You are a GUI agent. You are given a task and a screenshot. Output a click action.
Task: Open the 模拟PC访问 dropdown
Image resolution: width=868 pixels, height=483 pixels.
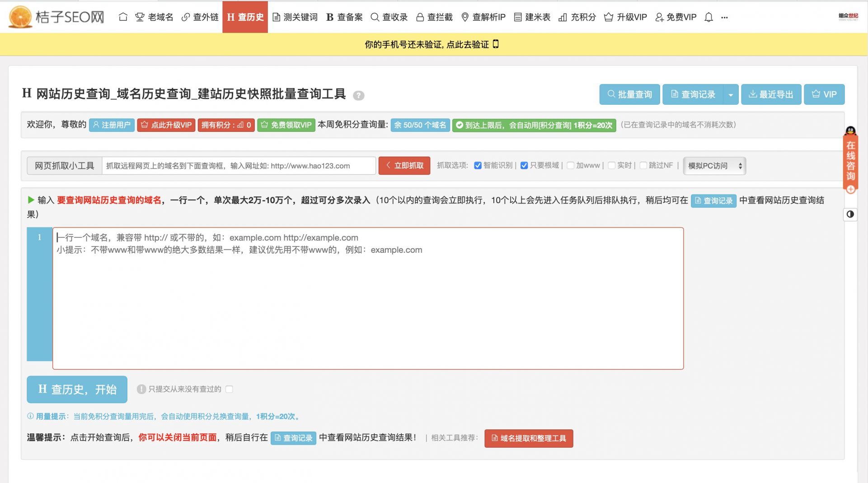[714, 166]
